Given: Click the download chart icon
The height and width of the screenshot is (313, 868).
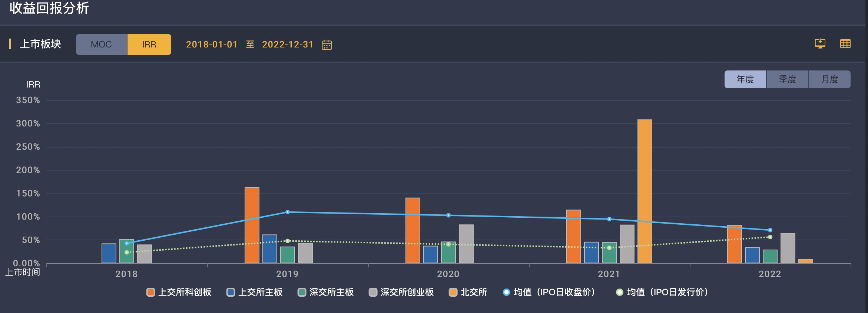Looking at the screenshot, I should coord(820,44).
